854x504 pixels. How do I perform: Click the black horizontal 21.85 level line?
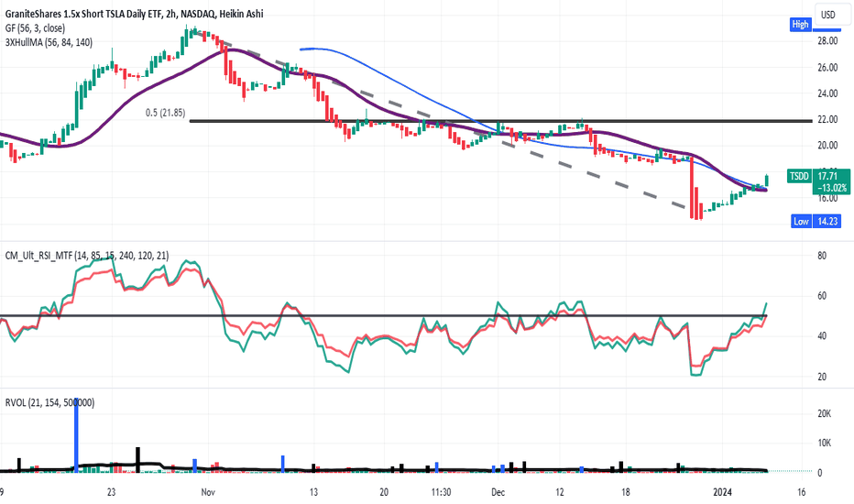[500, 121]
